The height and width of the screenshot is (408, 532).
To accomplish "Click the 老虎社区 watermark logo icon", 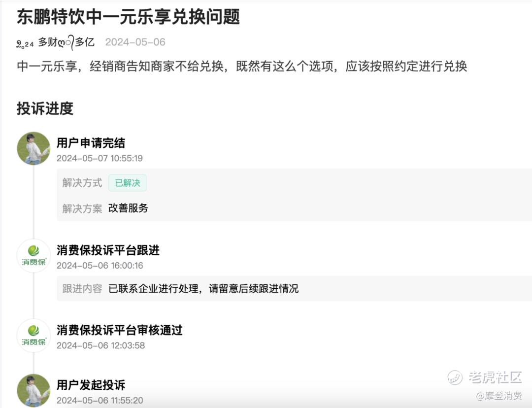I will 455,377.
